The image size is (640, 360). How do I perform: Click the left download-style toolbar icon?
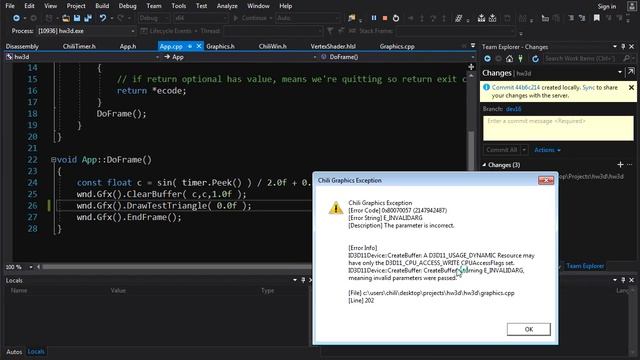coord(481,18)
